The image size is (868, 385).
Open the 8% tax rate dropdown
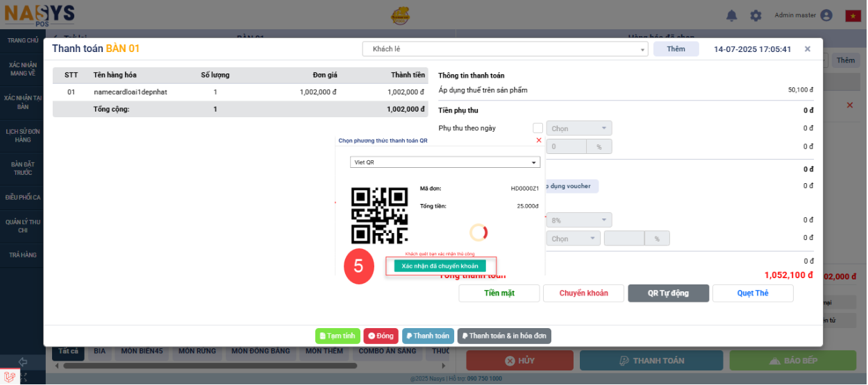pos(578,220)
